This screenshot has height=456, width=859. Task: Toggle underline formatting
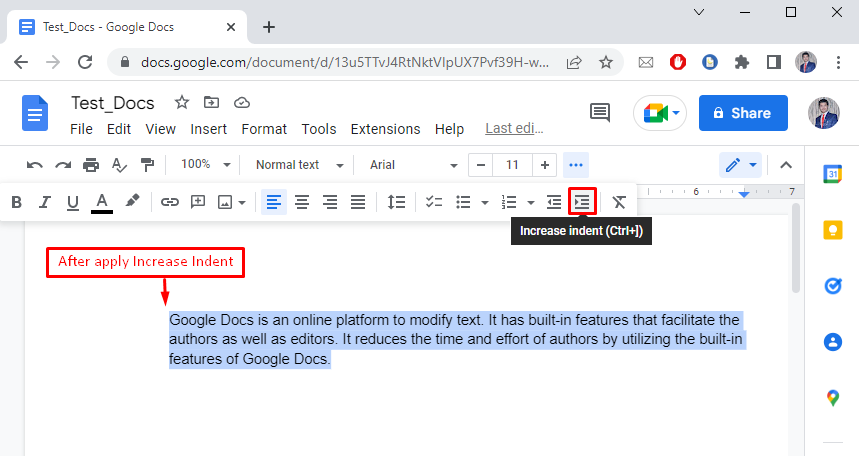(x=72, y=203)
